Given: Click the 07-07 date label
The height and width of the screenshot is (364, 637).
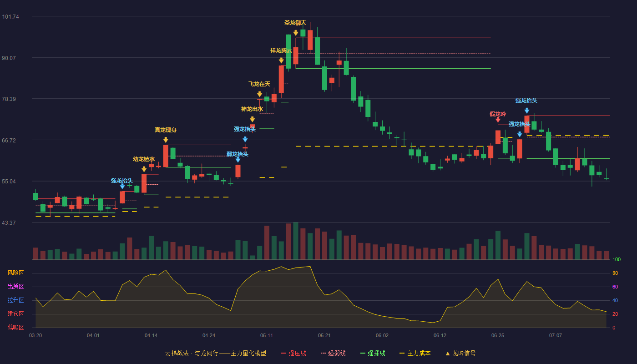Looking at the screenshot, I should pyautogui.click(x=556, y=335).
